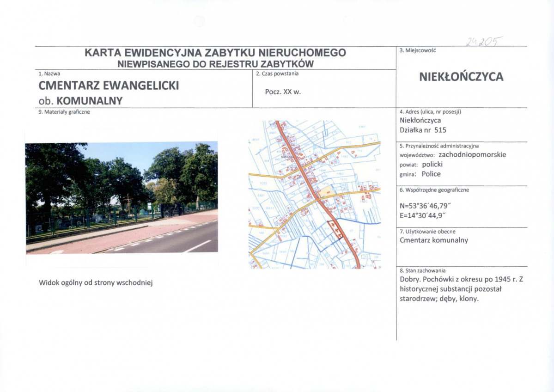Screen dimensions: 554x392
Task: Click the label "5. Przynależność administracyjna"
Action: pos(439,146)
